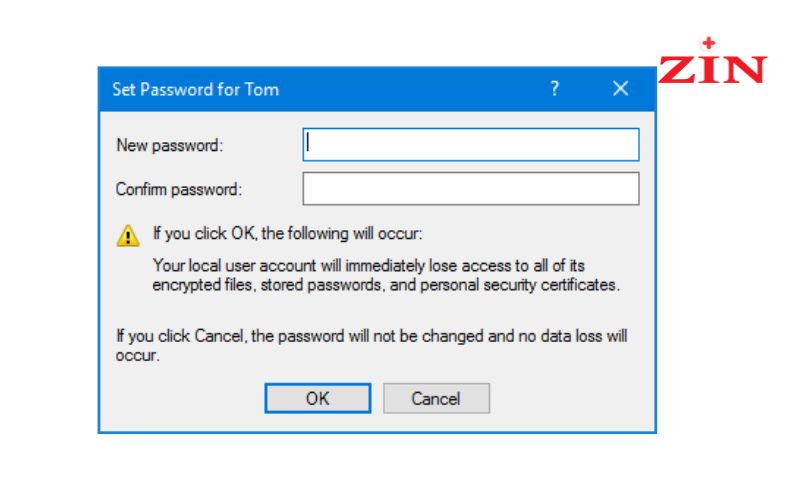Select the 'If you click OK' heading text

pyautogui.click(x=288, y=234)
